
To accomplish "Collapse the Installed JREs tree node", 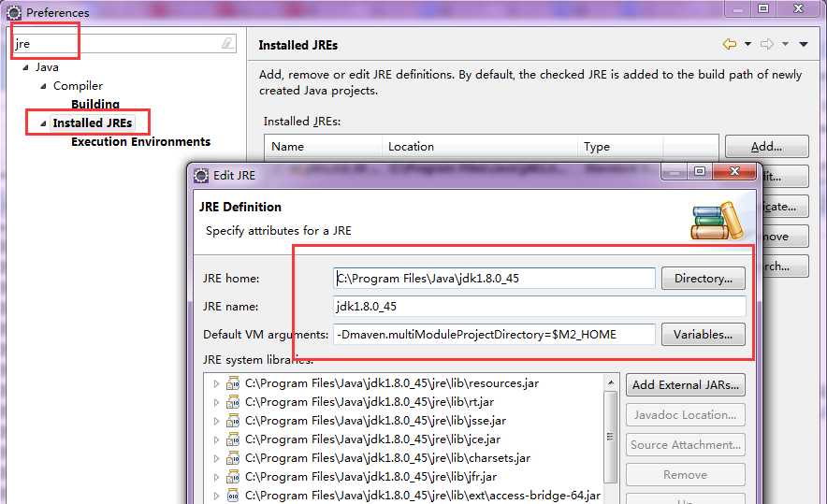I will [x=43, y=123].
